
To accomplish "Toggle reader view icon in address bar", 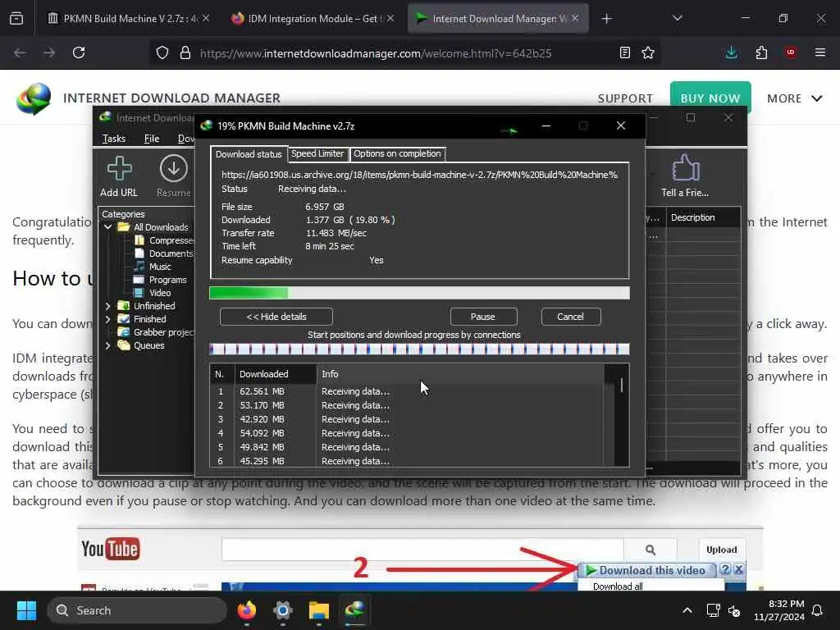I will tap(624, 52).
